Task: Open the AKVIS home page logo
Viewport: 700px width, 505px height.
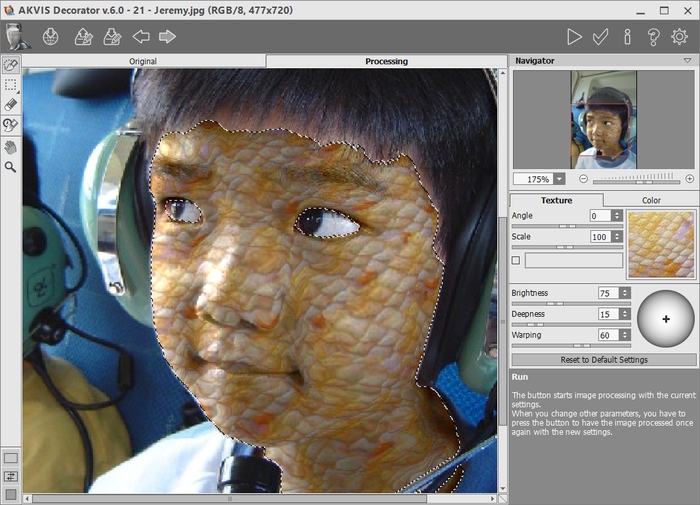Action: click(17, 36)
